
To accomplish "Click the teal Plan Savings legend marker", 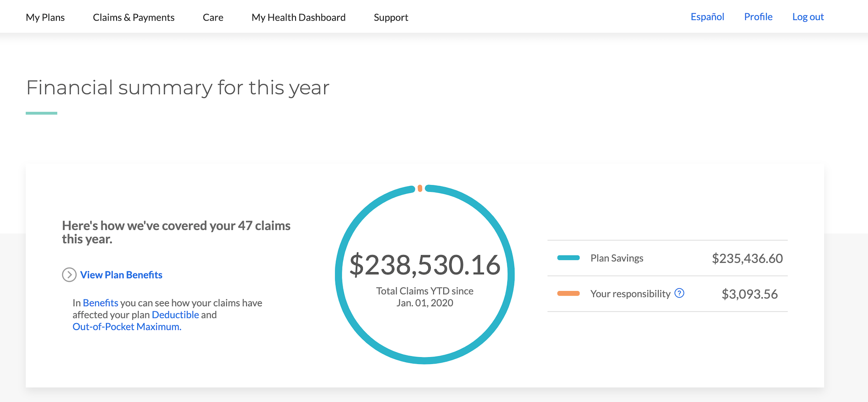I will (568, 258).
